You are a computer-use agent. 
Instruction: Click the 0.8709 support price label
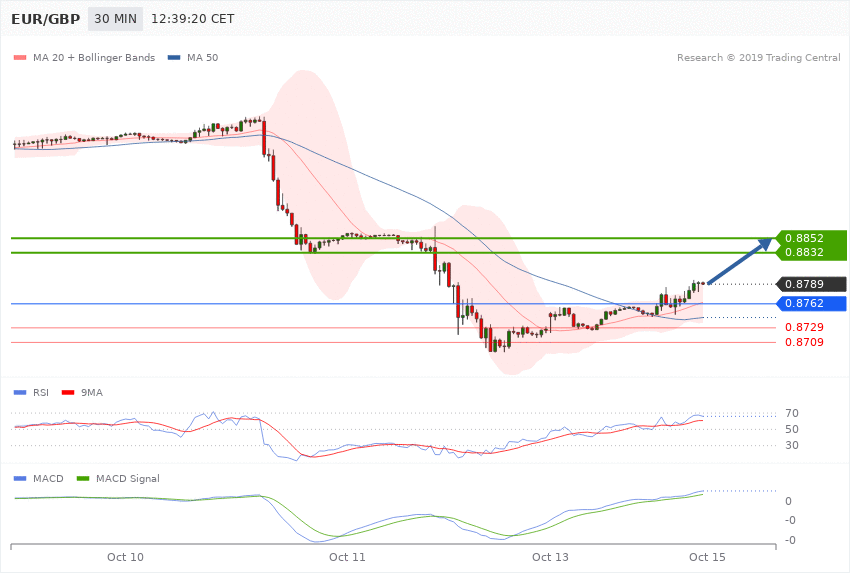pyautogui.click(x=804, y=342)
